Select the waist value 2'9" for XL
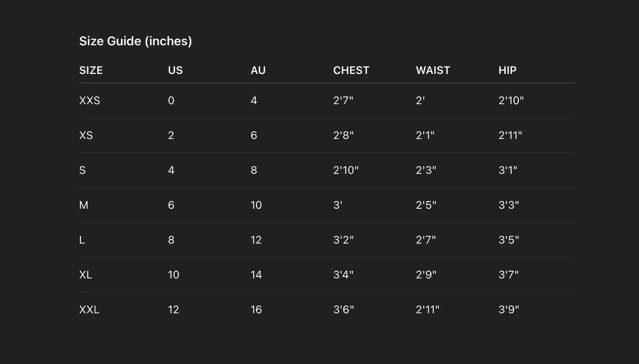 coord(426,275)
